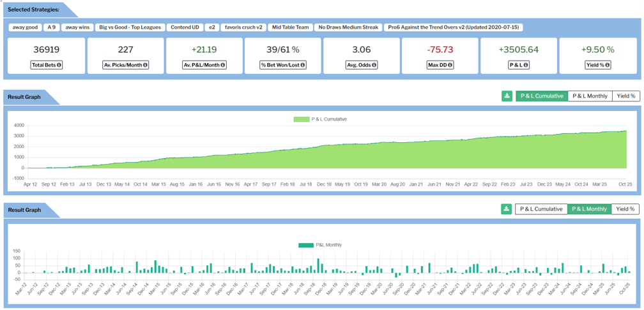Viewport: 644px width, 310px height.
Task: Click the Avg. Odds info icon
Action: pyautogui.click(x=374, y=65)
